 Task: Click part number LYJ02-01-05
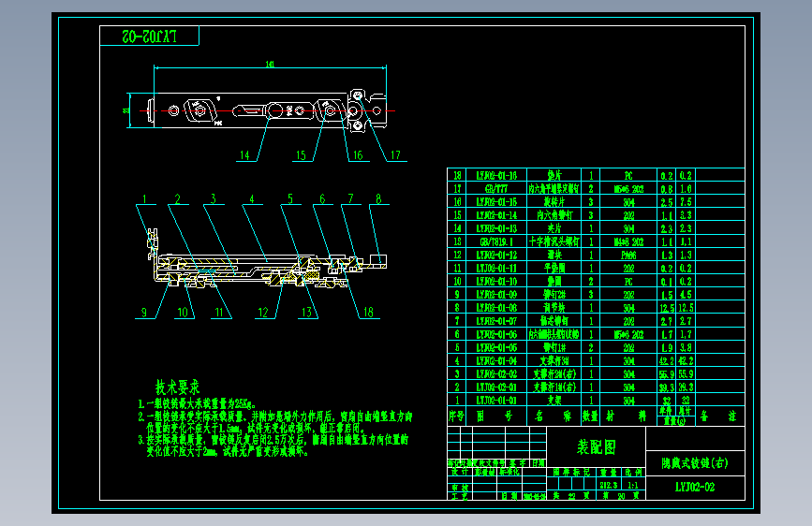[496, 348]
